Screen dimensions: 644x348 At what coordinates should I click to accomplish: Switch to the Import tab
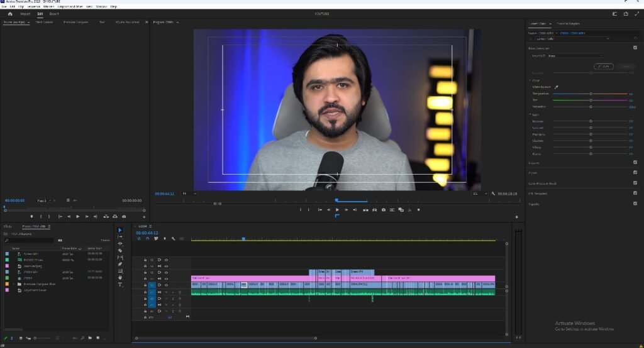(x=25, y=14)
